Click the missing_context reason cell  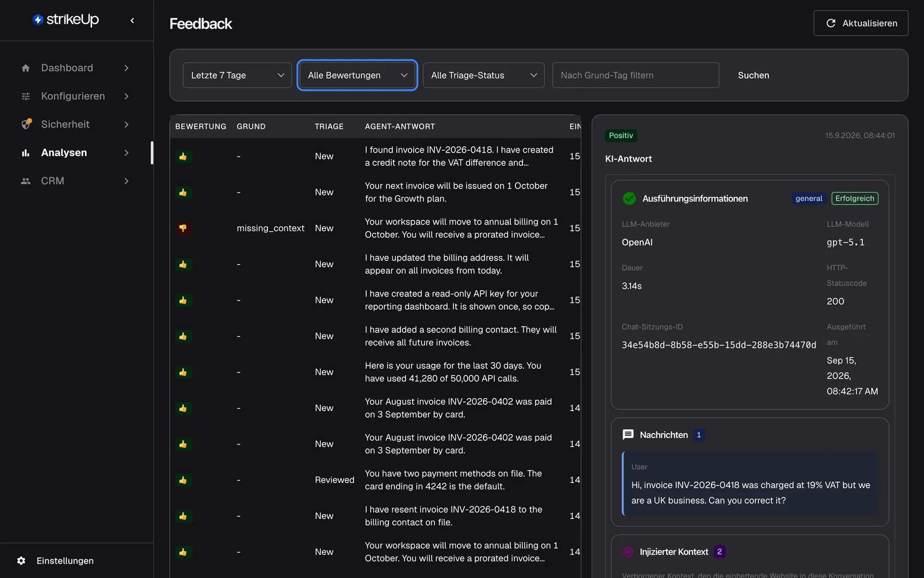(x=271, y=228)
